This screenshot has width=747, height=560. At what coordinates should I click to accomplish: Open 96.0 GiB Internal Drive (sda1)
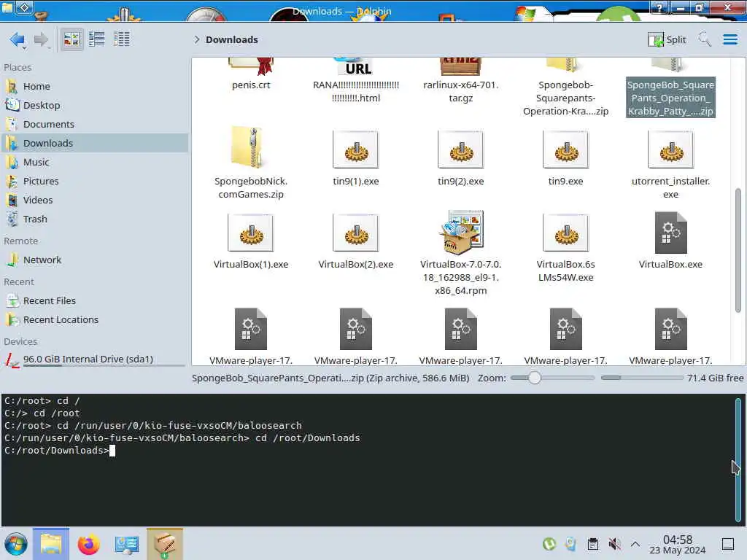[x=94, y=359]
